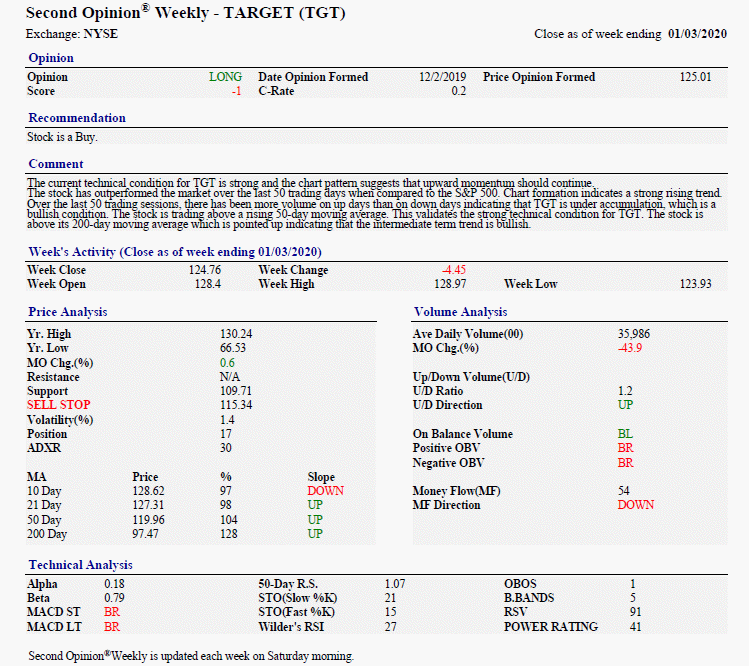Click the Yr. High value 130.24
The height and width of the screenshot is (666, 749).
[x=236, y=334]
